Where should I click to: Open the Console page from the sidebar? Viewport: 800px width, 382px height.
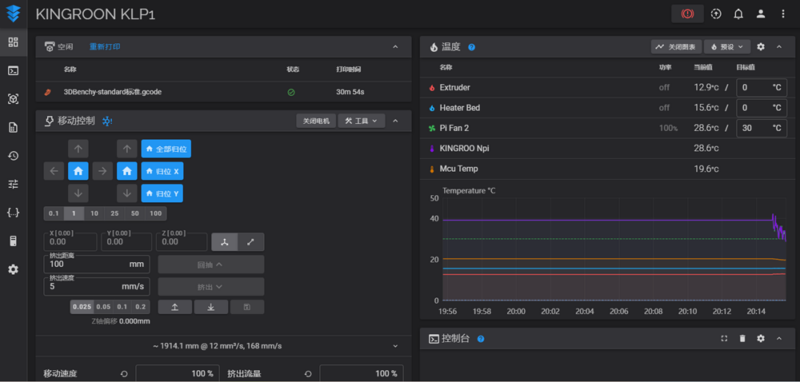13,71
